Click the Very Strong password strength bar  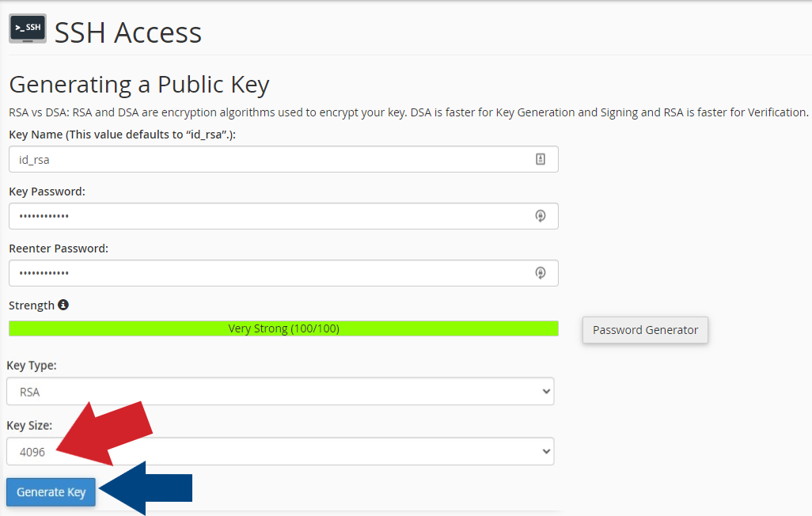click(x=283, y=328)
